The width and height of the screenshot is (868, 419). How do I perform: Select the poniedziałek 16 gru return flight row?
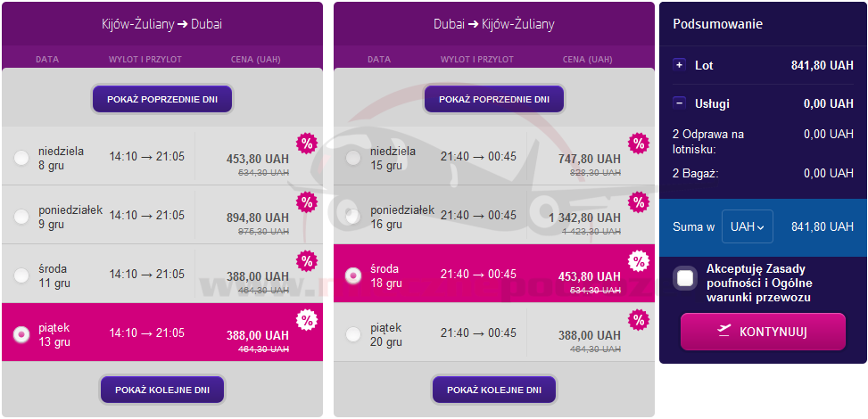494,215
